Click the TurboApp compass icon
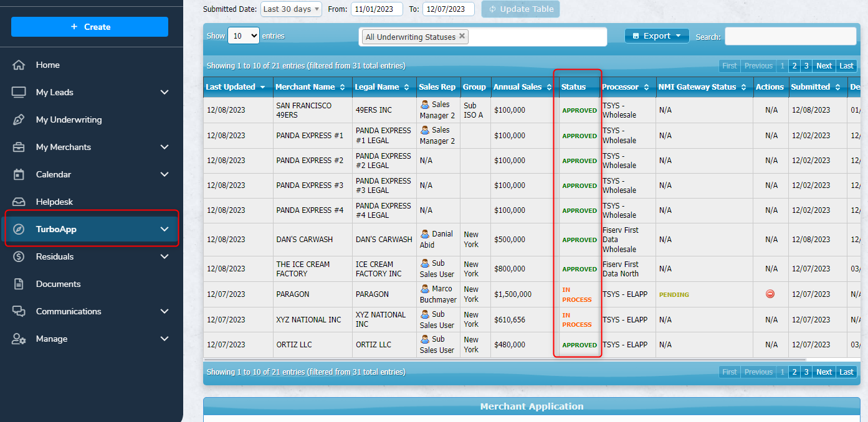 coord(19,229)
